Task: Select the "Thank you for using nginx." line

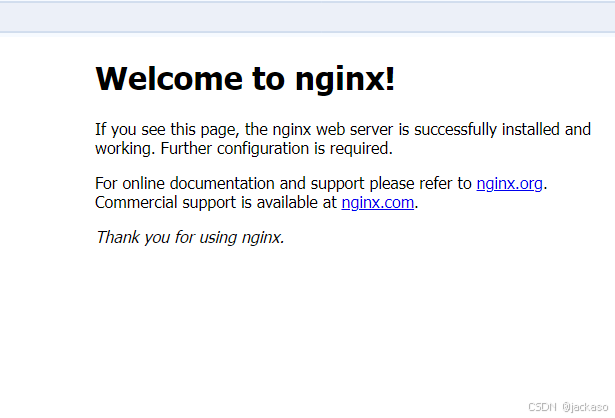Action: (x=190, y=238)
